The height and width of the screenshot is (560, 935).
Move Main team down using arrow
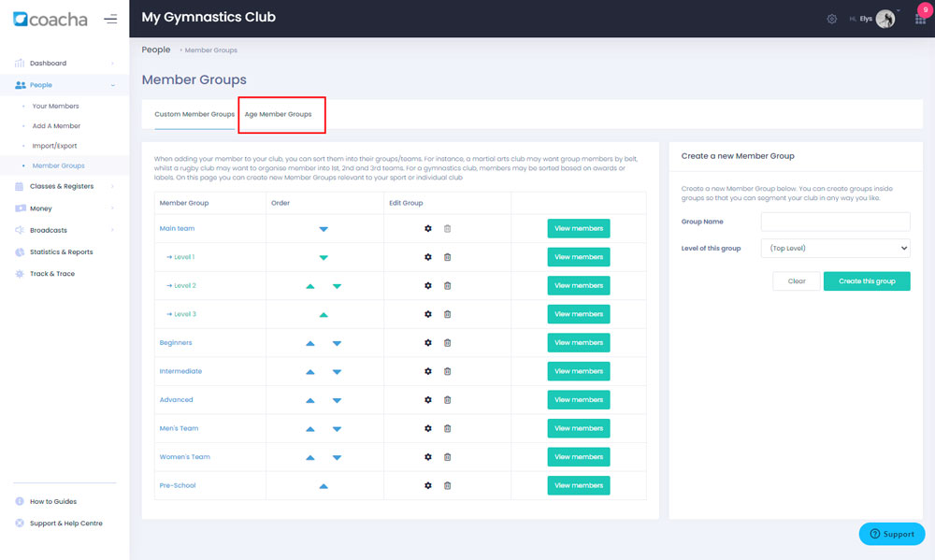coord(324,229)
